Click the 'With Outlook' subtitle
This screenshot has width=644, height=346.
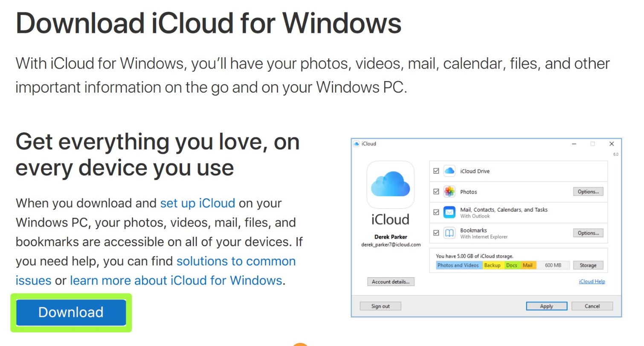(x=475, y=216)
